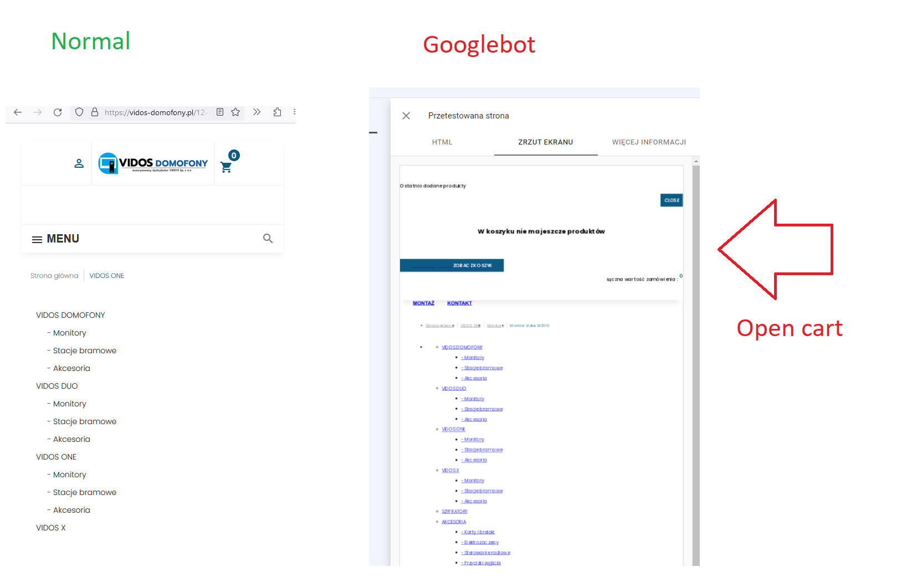Open the KONTAKT link in Googlebot screenshot

459,303
